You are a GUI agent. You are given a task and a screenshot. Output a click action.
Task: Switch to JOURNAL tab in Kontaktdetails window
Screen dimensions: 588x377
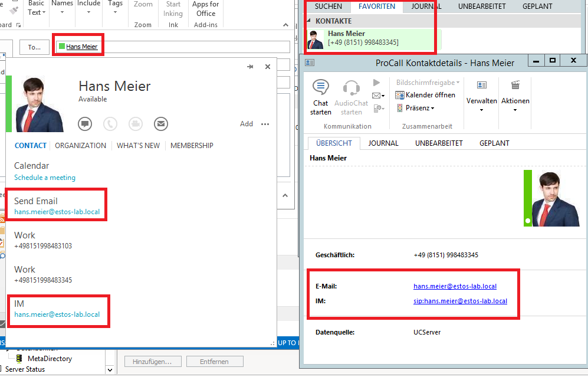click(x=383, y=143)
